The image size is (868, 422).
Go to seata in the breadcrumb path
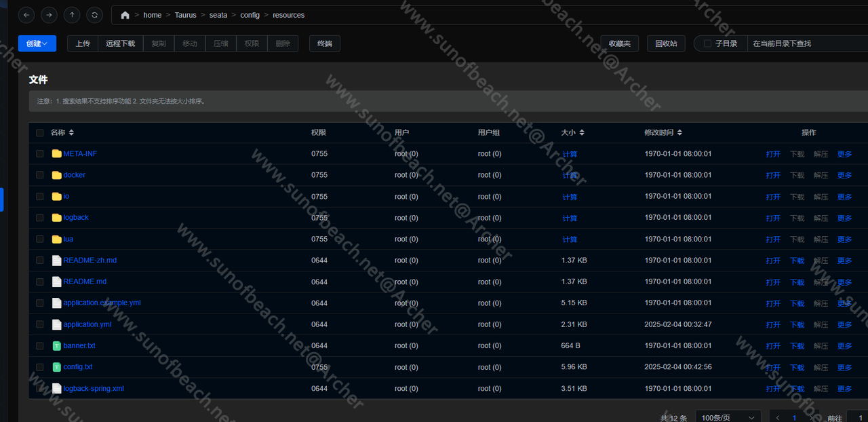point(218,15)
